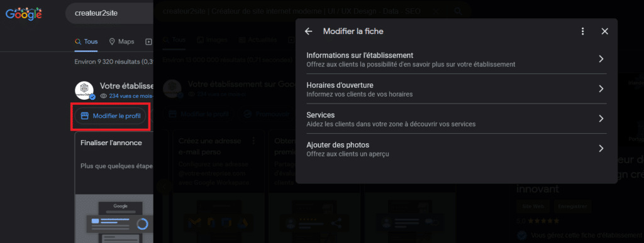The height and width of the screenshot is (243, 644).
Task: Open Informations sur l'établissement row
Action: [x=457, y=59]
